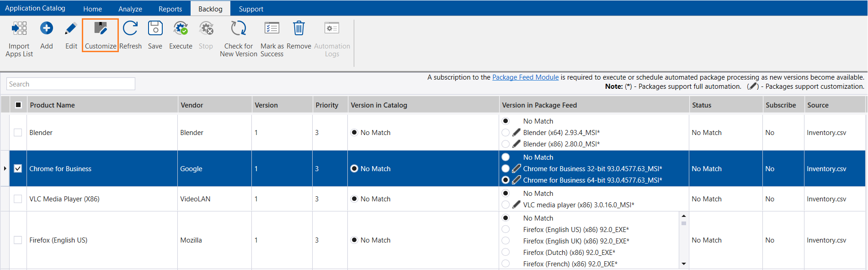Select No Match catalog radio in Blender row
Screen dimensions: 868x270
tap(354, 132)
